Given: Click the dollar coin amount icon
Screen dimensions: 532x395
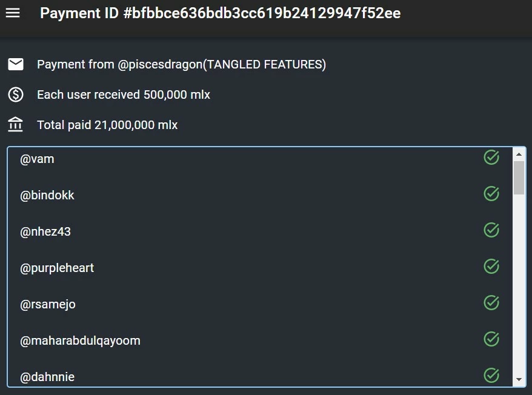Looking at the screenshot, I should [16, 95].
